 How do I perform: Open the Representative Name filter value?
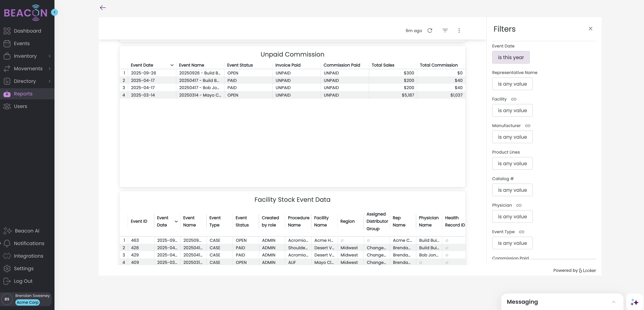512,84
